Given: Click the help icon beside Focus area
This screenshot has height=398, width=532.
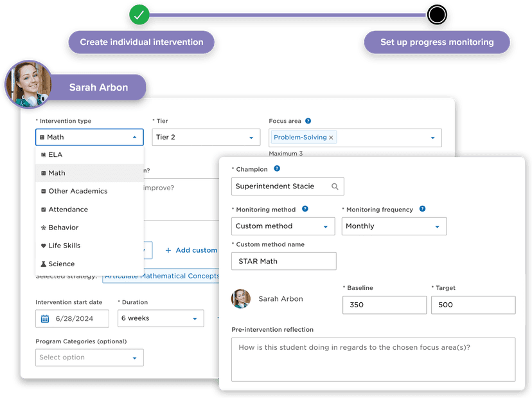Looking at the screenshot, I should tap(307, 120).
